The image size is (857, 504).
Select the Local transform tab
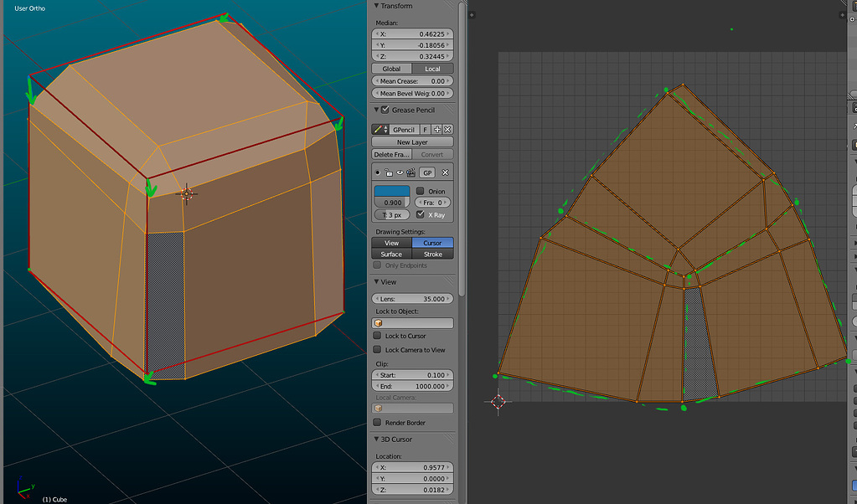(433, 69)
